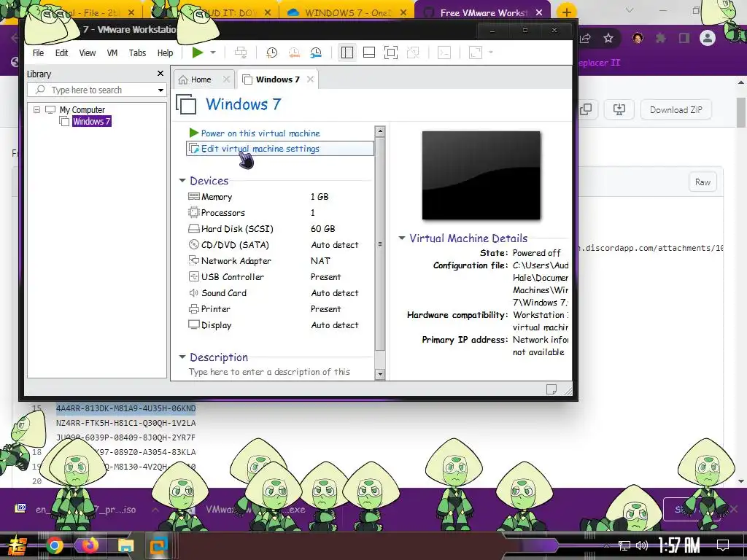The height and width of the screenshot is (560, 747).
Task: Click the devices pane scroll up arrow
Action: point(379,131)
